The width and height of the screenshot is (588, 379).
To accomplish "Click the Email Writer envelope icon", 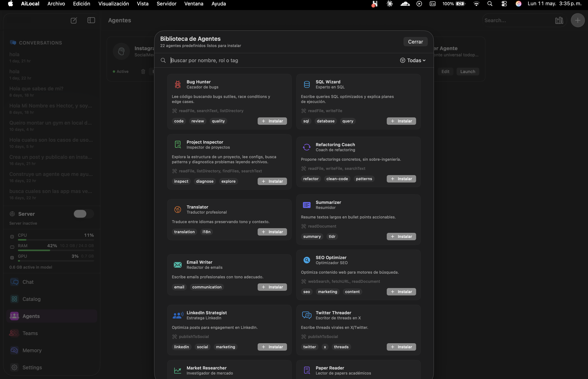I will 178,265.
